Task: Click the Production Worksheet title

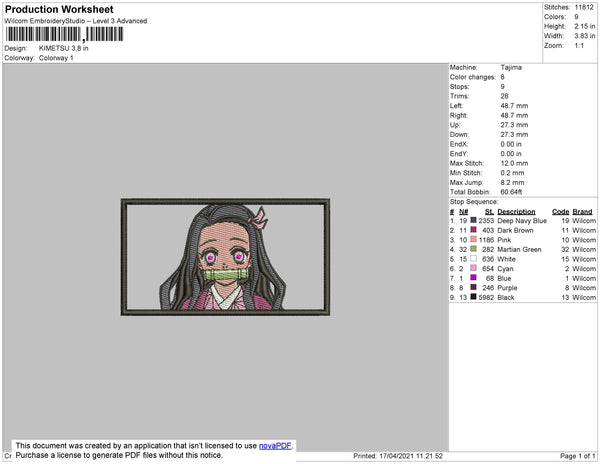Action: [59, 9]
